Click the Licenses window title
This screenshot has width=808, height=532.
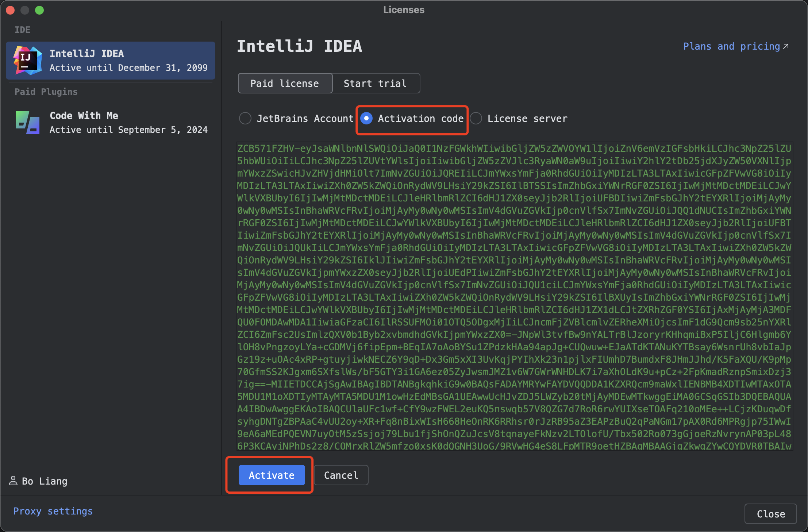click(x=404, y=10)
